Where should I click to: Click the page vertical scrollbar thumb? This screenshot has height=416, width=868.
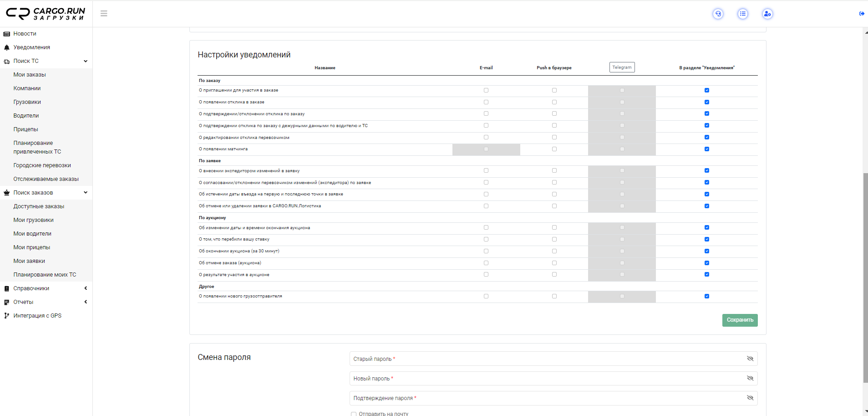click(865, 278)
